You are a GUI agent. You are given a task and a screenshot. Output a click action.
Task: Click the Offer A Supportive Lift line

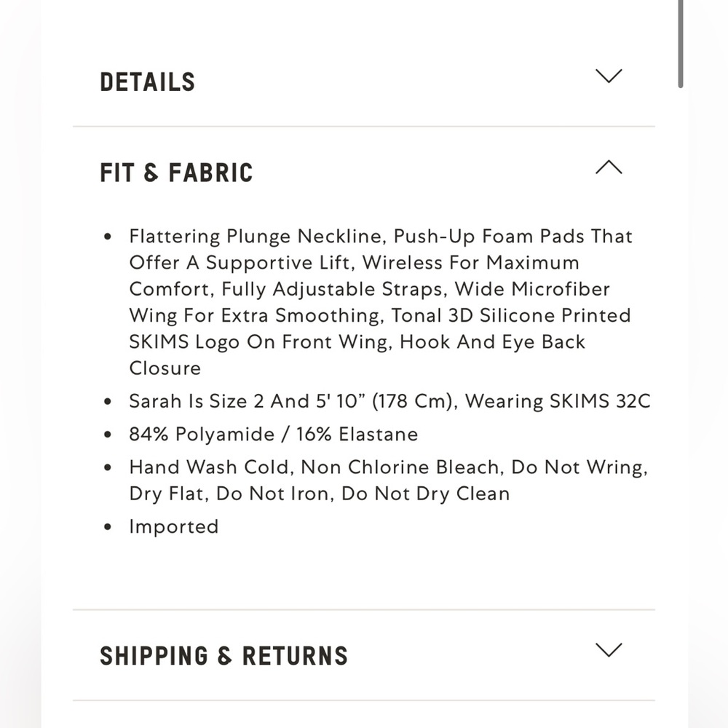(x=355, y=264)
